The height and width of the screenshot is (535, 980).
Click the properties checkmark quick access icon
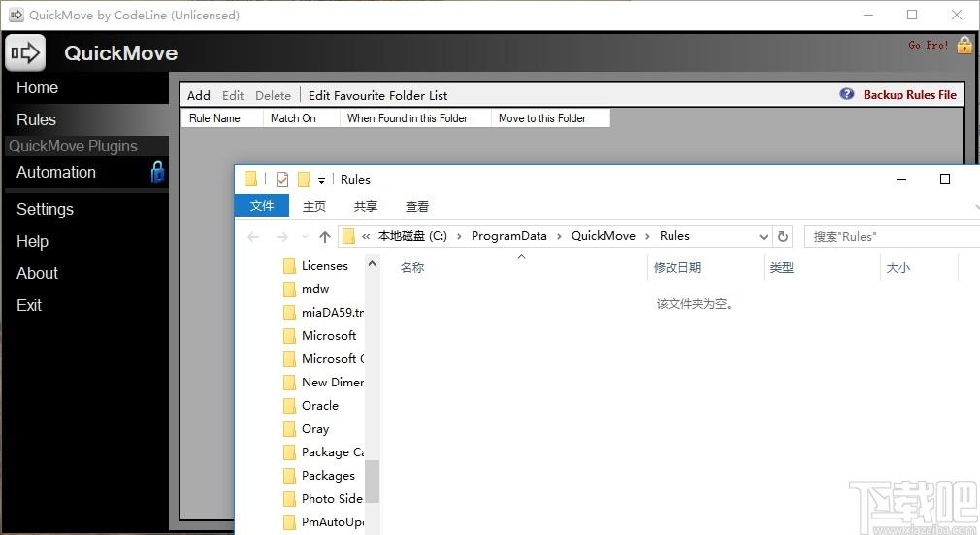pos(282,180)
